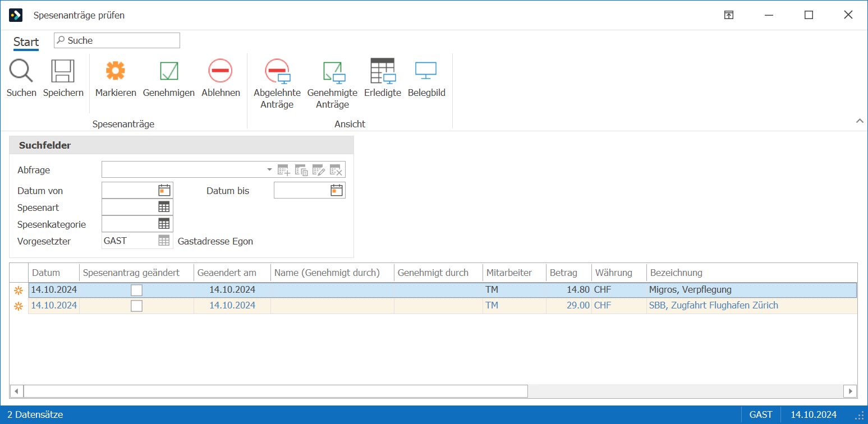The image size is (868, 424).
Task: Open the Datum bis calendar picker
Action: pyautogui.click(x=337, y=190)
